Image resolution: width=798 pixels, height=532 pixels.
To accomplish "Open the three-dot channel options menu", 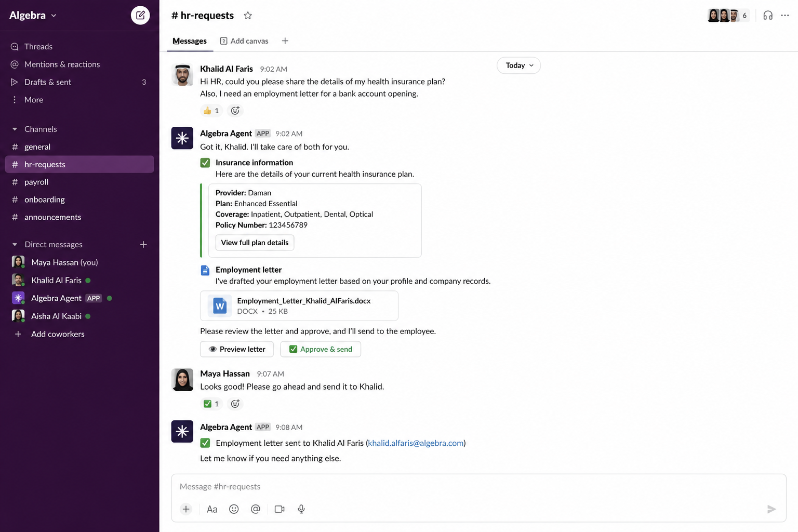I will click(784, 16).
